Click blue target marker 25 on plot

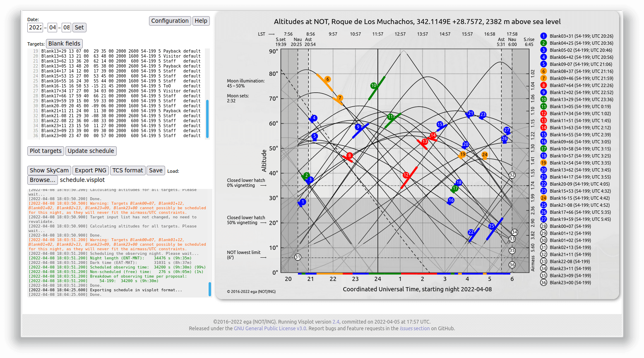[x=492, y=226]
